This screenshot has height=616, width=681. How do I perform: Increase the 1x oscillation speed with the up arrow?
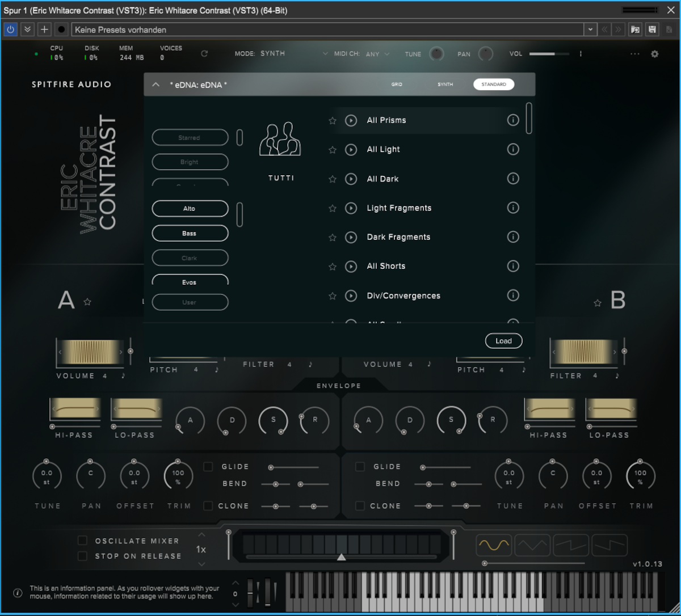click(201, 535)
